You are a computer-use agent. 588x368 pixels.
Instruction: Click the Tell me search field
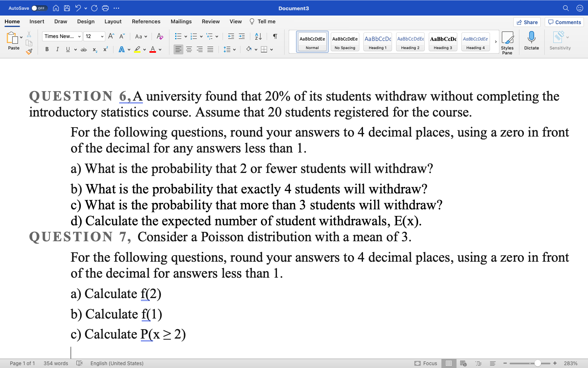coord(263,21)
